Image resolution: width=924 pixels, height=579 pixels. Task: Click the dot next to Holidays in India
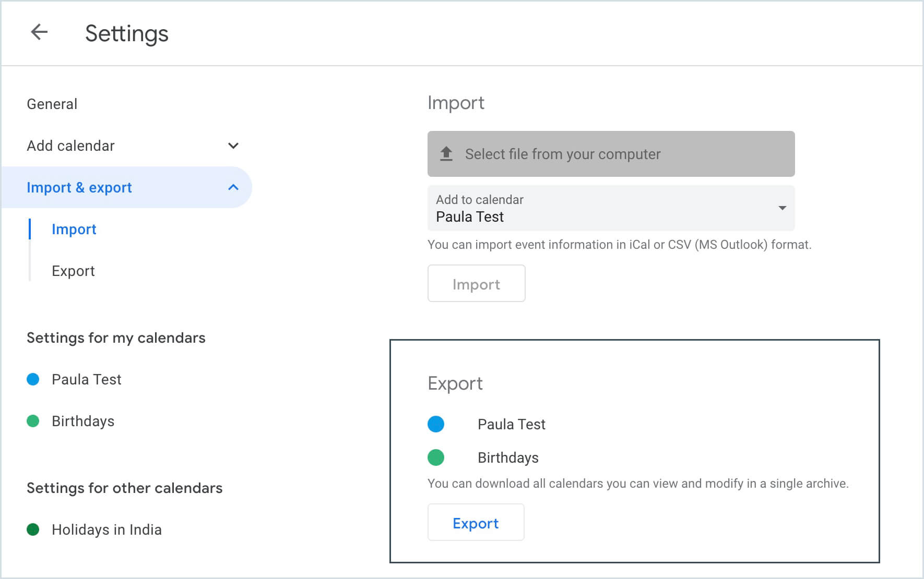coord(33,529)
